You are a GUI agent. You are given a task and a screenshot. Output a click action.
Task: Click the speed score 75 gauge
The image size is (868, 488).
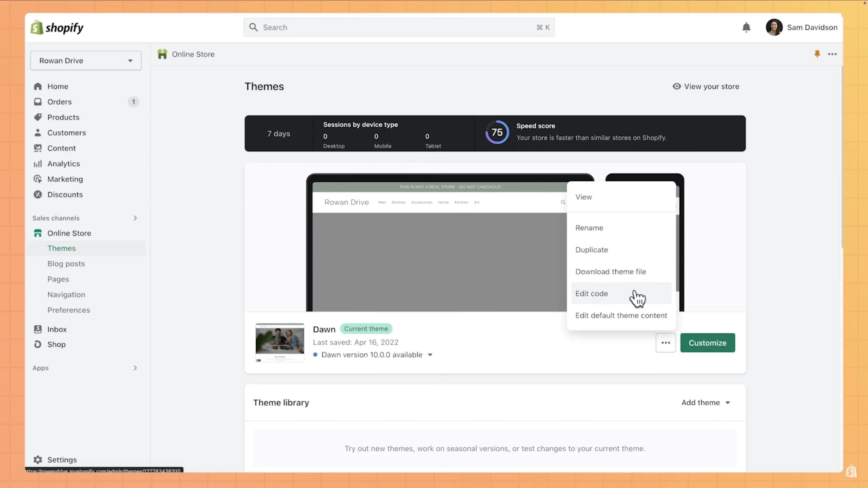tap(497, 132)
